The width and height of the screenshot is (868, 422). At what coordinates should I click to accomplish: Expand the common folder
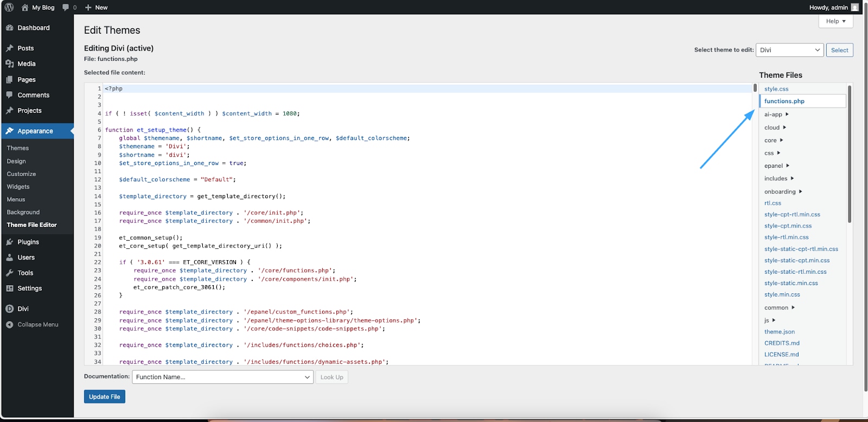[x=780, y=307]
